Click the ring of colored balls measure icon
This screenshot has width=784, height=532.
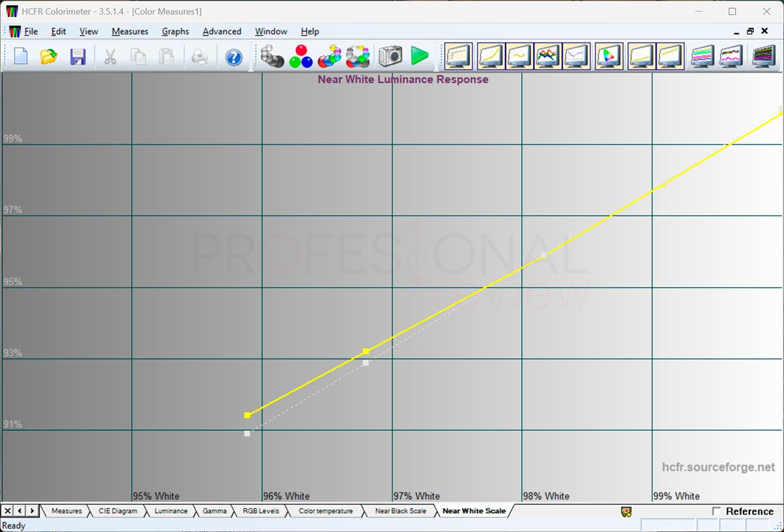click(359, 56)
